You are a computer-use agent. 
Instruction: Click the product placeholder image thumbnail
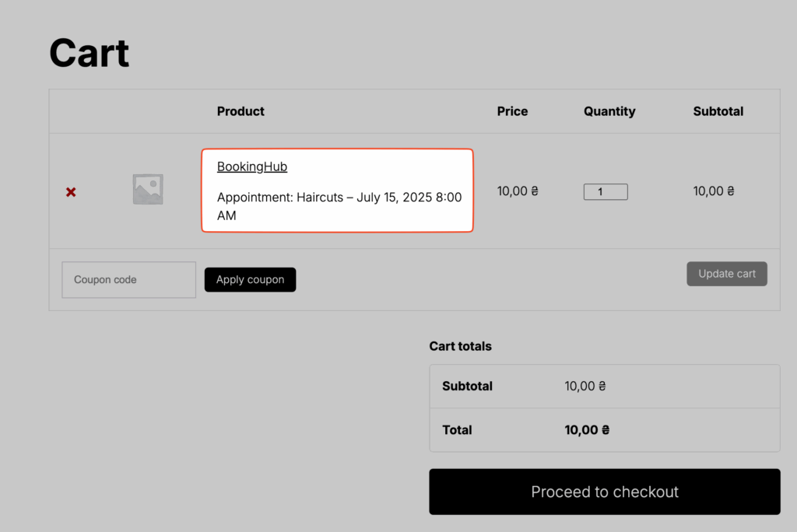pos(148,190)
